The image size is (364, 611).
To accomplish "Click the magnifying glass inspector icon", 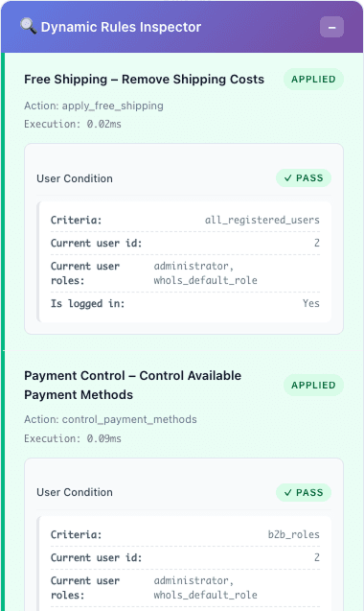I will click(x=28, y=26).
